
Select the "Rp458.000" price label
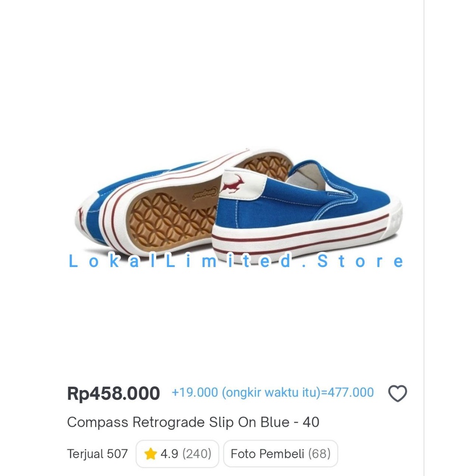click(x=114, y=393)
